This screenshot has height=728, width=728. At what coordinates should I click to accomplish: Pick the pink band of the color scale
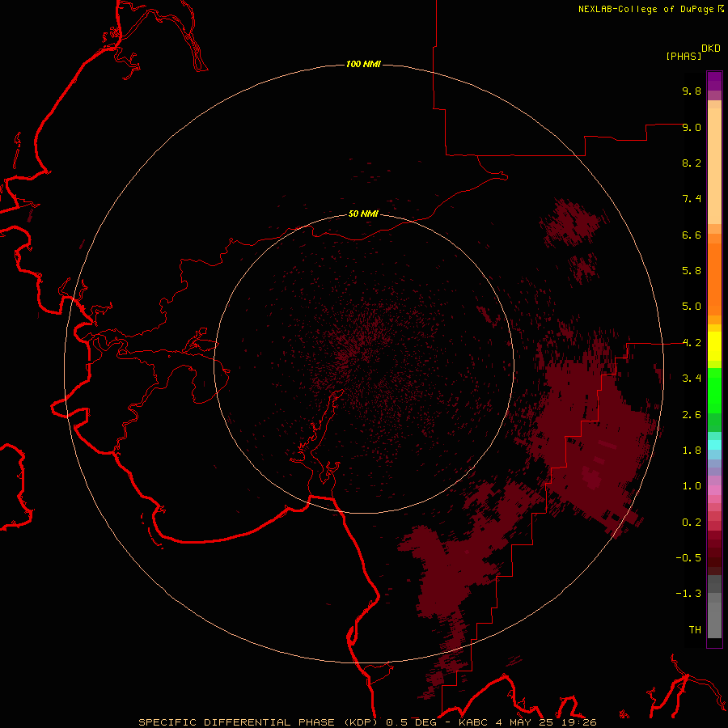(714, 490)
